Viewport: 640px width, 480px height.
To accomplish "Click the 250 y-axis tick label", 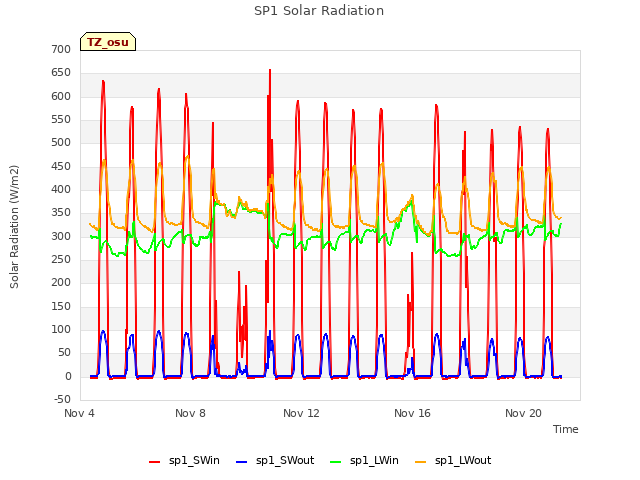I will [61, 260].
